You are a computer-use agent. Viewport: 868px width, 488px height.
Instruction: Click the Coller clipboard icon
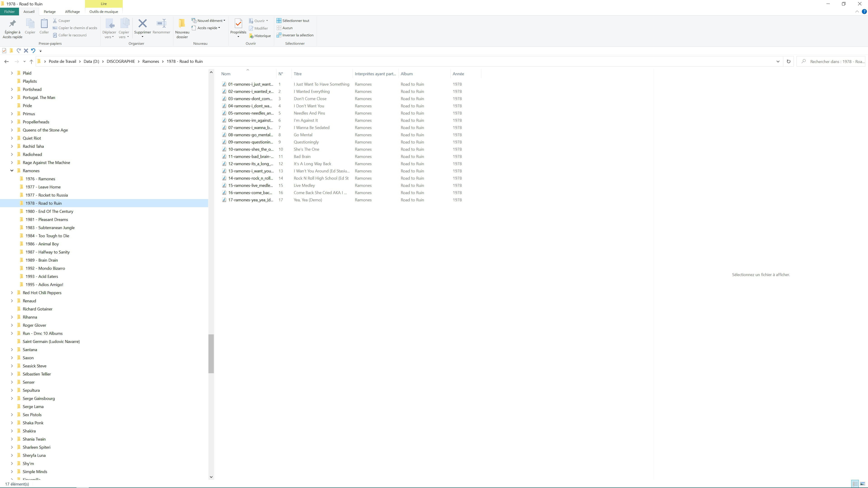tap(44, 23)
